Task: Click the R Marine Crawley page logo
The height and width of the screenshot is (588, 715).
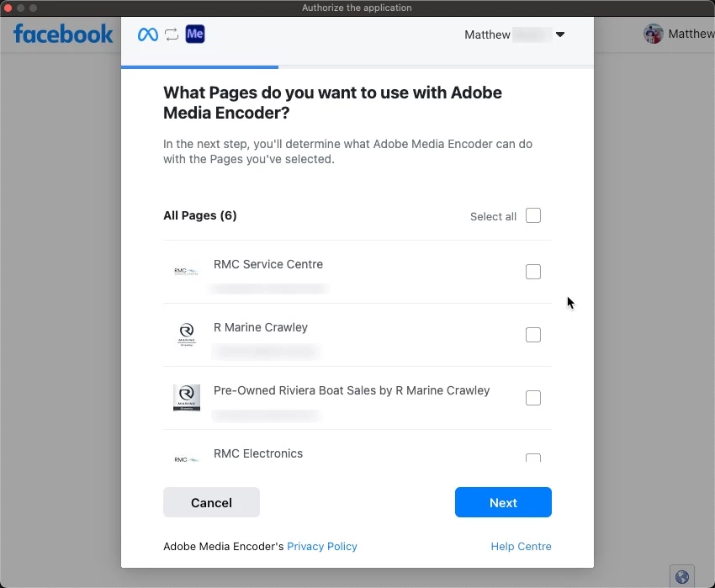Action: 187,334
